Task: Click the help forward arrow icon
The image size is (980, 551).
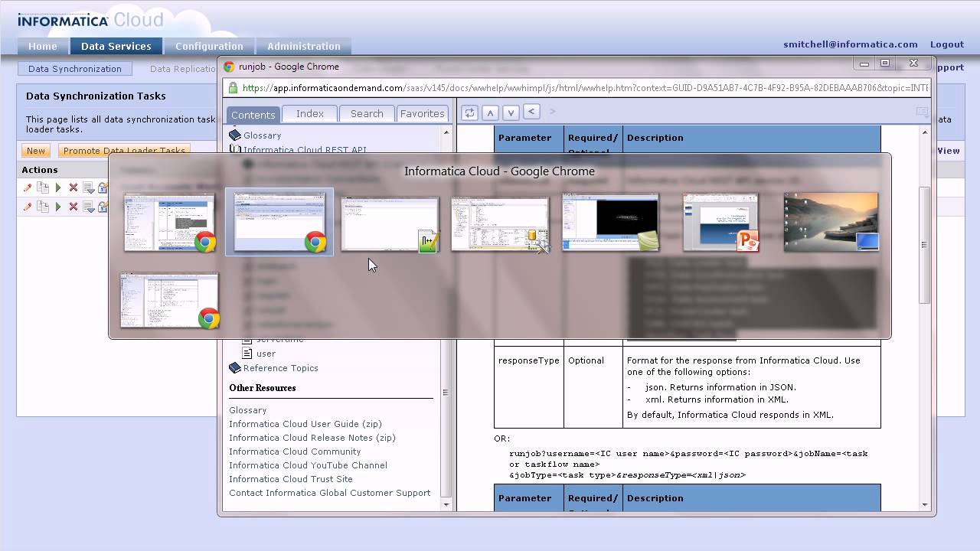Action: tap(552, 112)
